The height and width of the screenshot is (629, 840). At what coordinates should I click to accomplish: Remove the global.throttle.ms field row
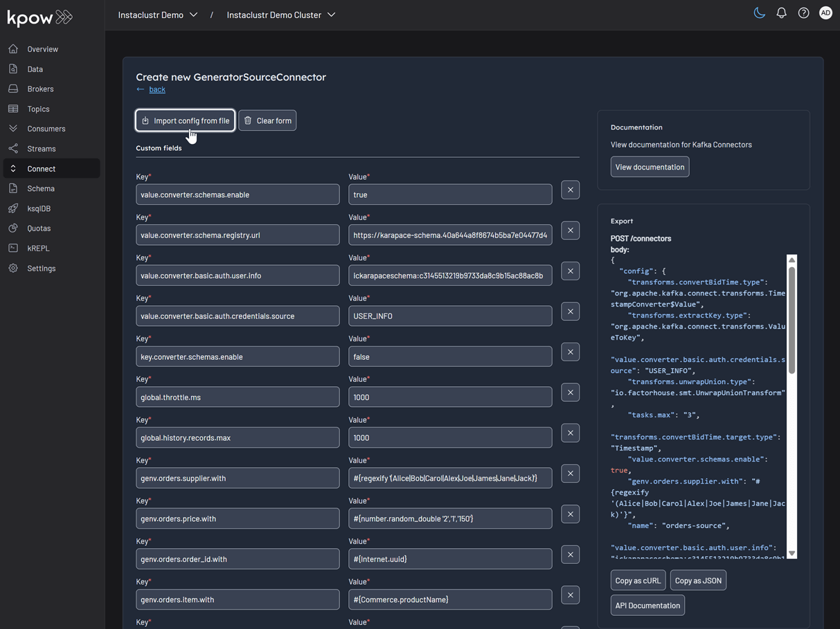tap(570, 392)
